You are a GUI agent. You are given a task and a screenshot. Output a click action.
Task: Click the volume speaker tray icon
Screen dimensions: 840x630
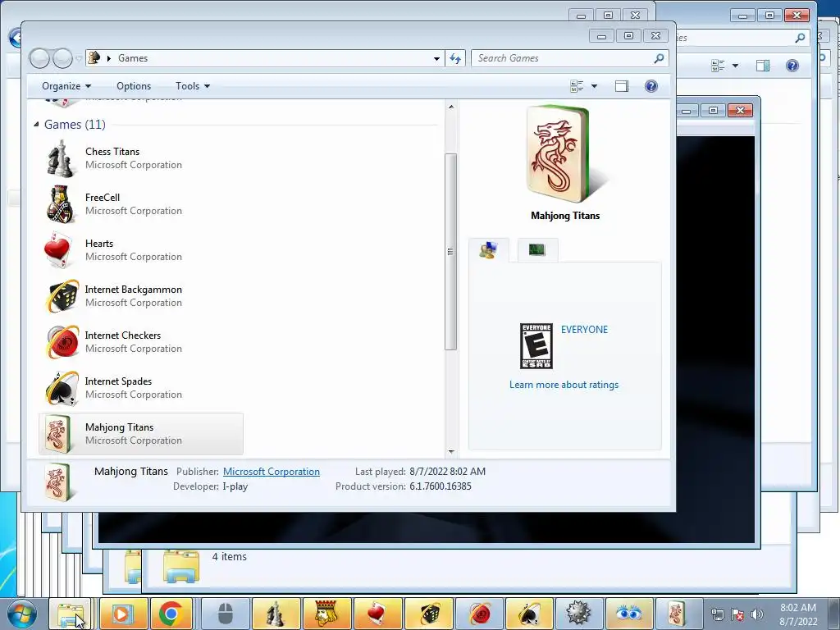coord(757,614)
